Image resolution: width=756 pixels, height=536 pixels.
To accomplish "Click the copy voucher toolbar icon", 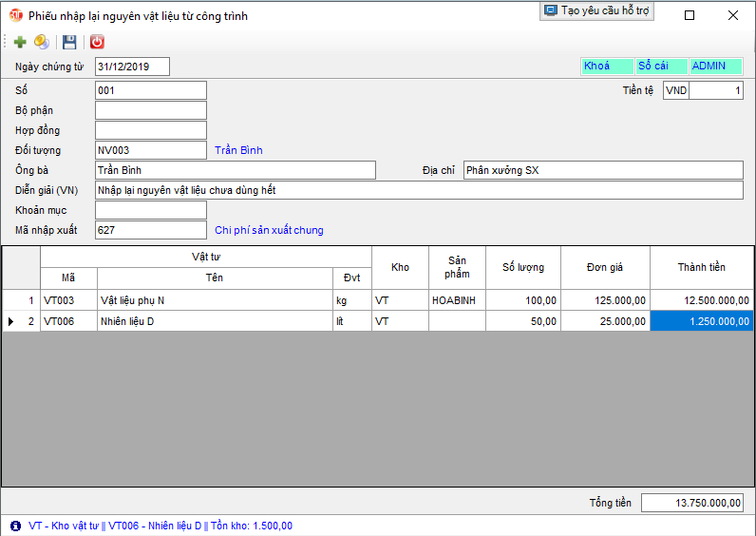I will coord(42,42).
